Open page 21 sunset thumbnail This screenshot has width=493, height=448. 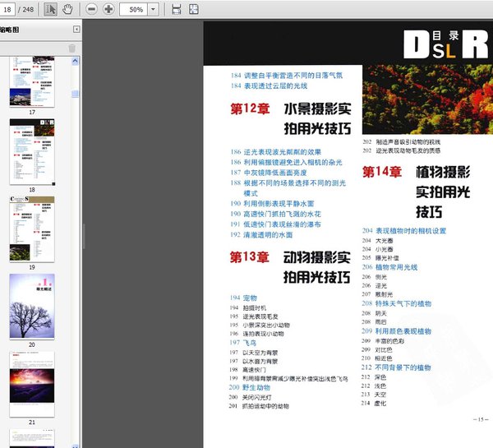pos(32,383)
